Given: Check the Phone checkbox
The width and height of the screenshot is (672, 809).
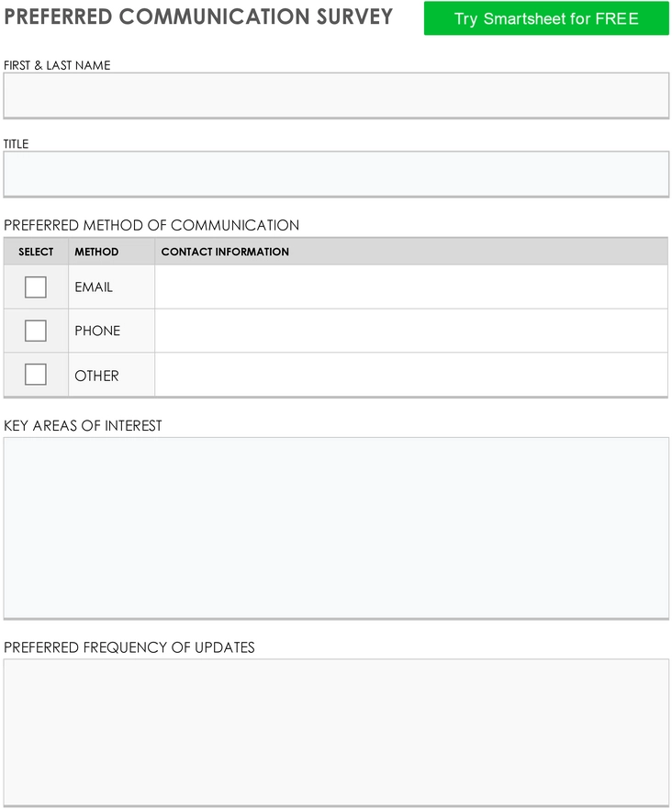Looking at the screenshot, I should (36, 331).
